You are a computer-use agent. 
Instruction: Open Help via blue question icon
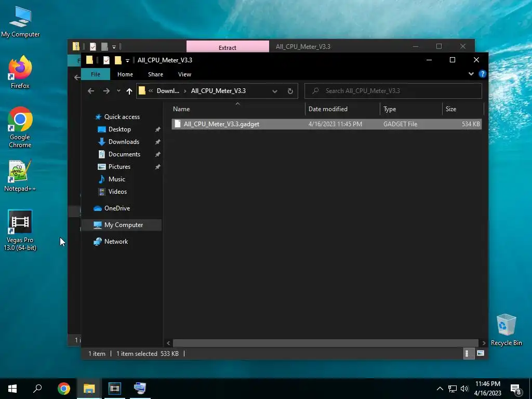click(482, 74)
